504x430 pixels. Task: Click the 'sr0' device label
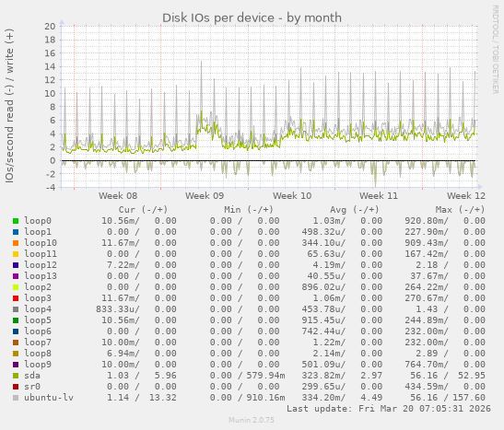pos(32,387)
